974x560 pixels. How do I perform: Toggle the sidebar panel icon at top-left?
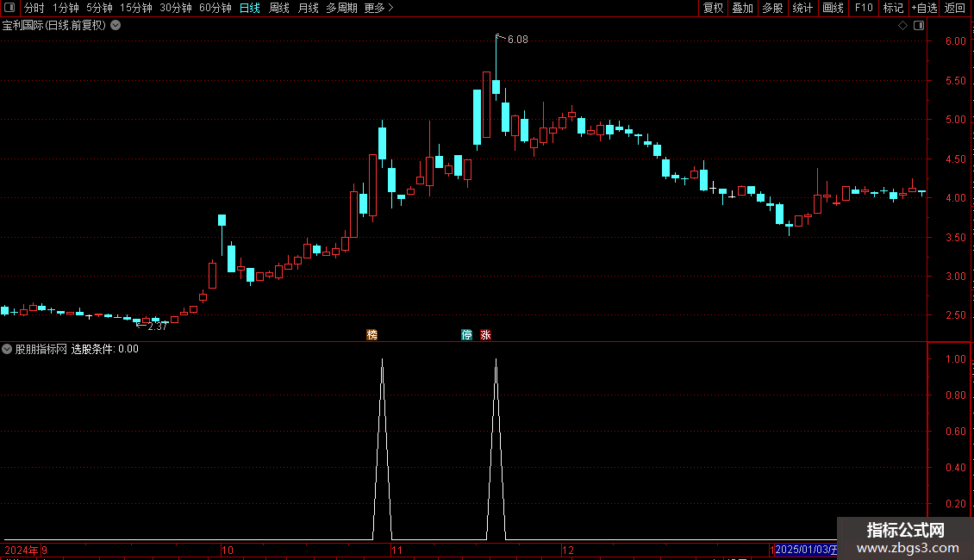pyautogui.click(x=9, y=8)
